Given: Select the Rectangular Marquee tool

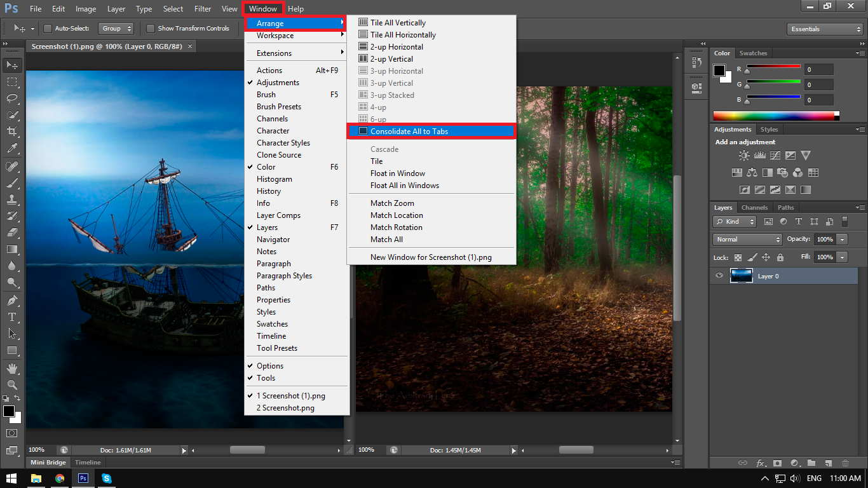Looking at the screenshot, I should 12,82.
